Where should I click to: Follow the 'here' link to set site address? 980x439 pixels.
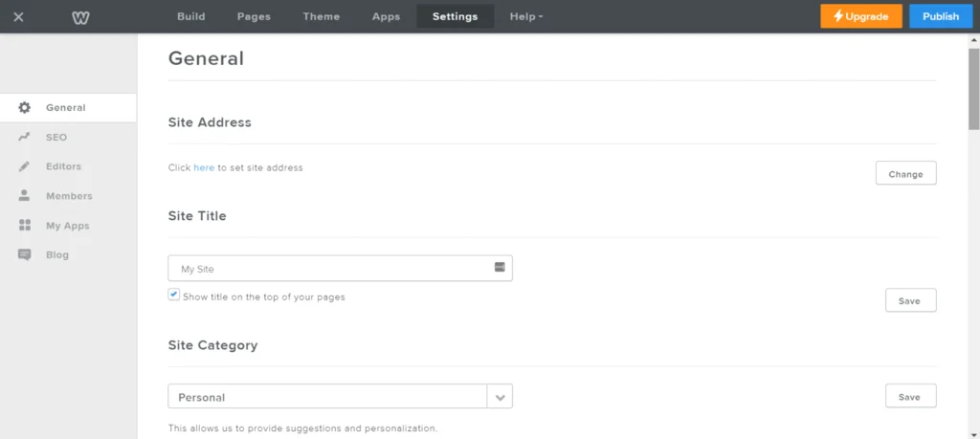pyautogui.click(x=204, y=168)
